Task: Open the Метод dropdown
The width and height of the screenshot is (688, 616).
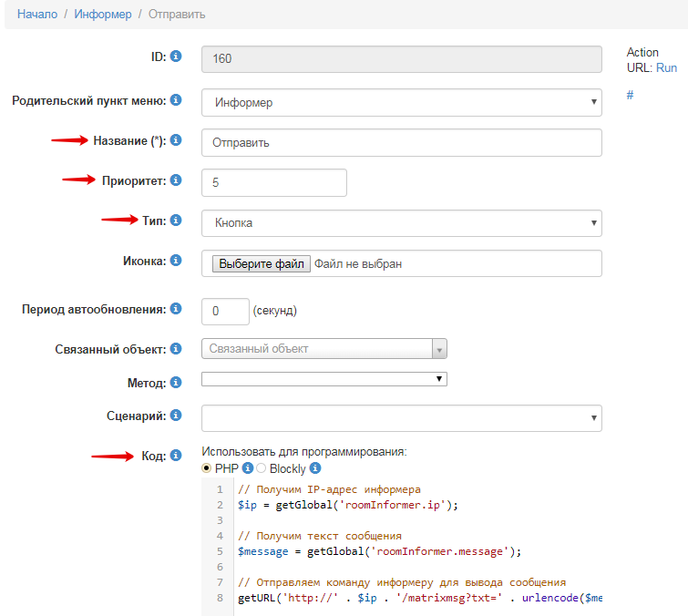Action: pyautogui.click(x=324, y=379)
